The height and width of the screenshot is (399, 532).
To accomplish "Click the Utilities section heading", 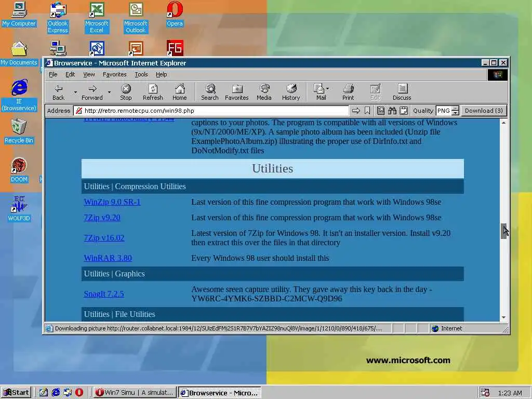I will point(272,169).
